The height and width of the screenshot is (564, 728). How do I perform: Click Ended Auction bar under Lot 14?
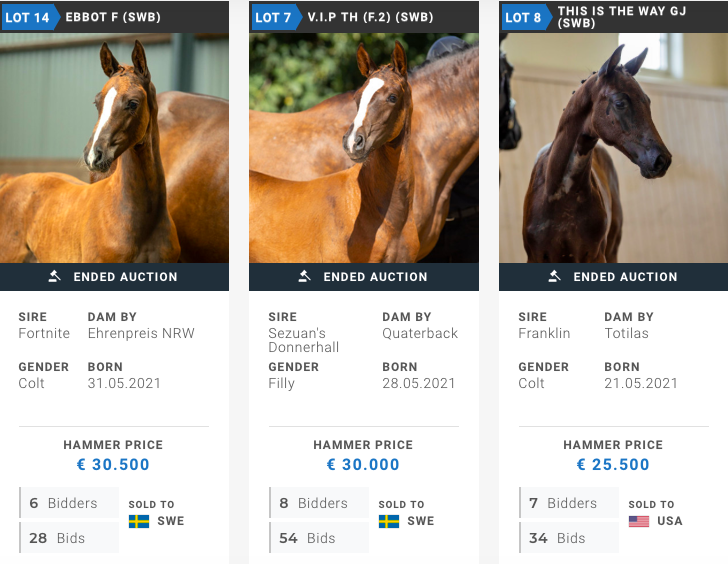tap(114, 277)
